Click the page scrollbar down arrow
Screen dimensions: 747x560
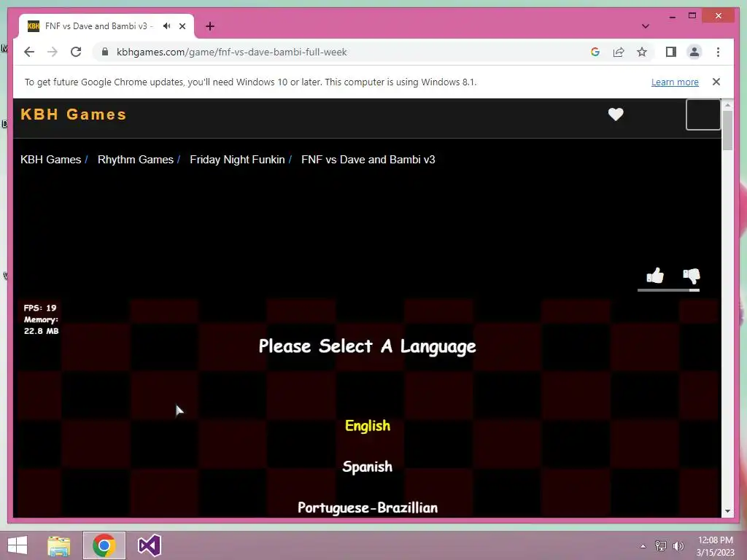click(x=727, y=511)
